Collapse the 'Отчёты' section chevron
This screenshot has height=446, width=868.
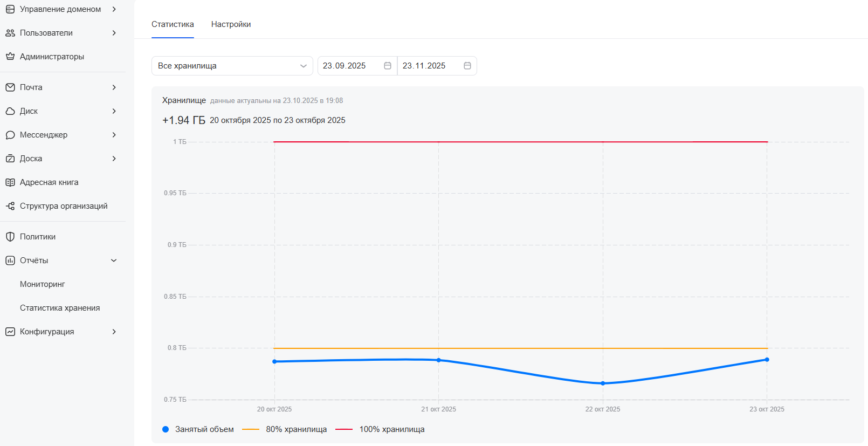point(114,260)
